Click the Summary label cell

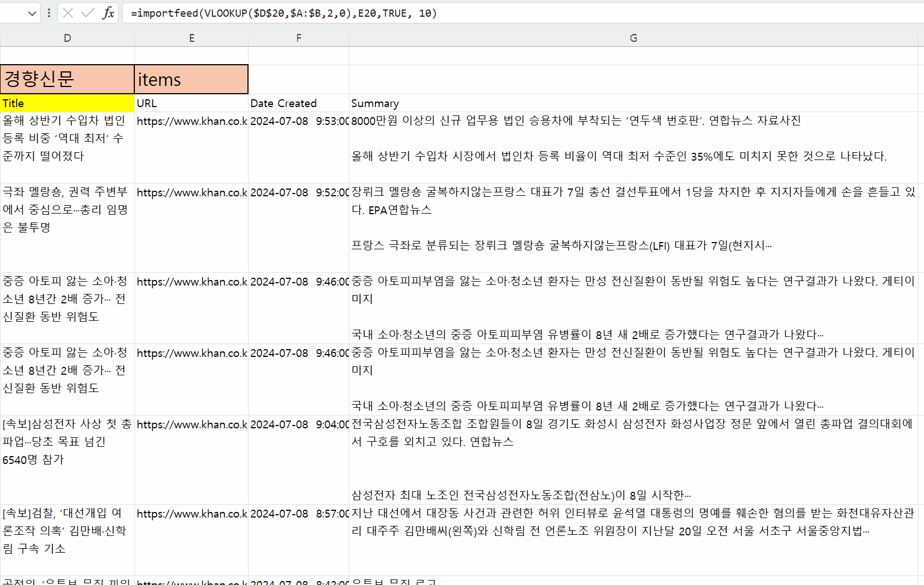[634, 103]
